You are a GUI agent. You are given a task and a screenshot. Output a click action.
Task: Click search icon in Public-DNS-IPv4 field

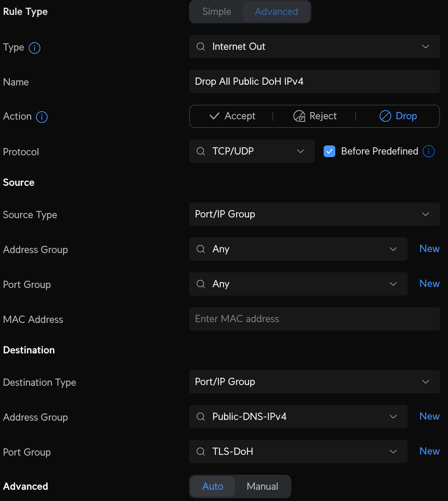coord(201,417)
